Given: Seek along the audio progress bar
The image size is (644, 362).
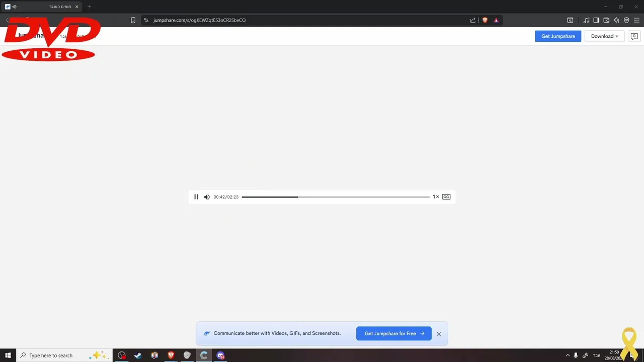Looking at the screenshot, I should 336,197.
